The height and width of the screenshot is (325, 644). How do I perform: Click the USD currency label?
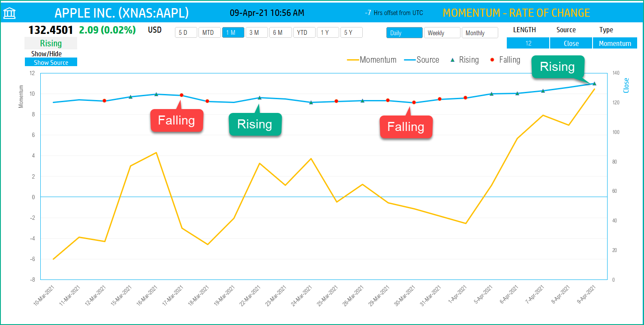tap(155, 30)
